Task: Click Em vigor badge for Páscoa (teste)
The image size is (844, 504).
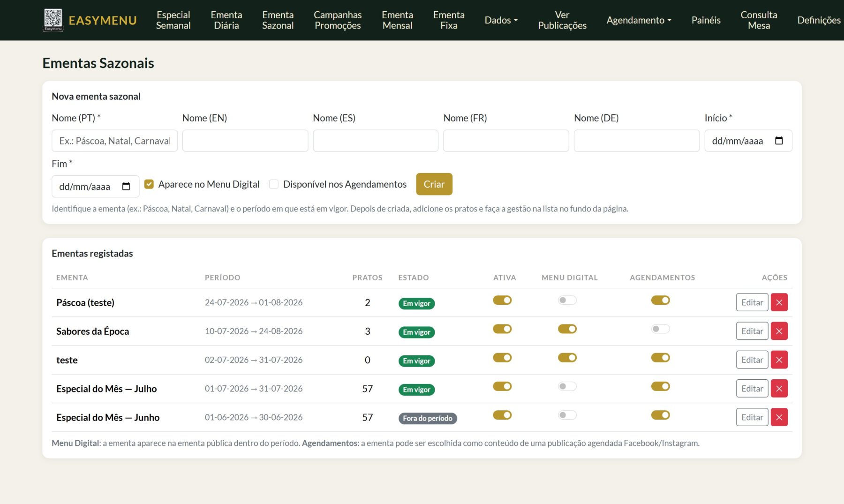Action: (416, 303)
